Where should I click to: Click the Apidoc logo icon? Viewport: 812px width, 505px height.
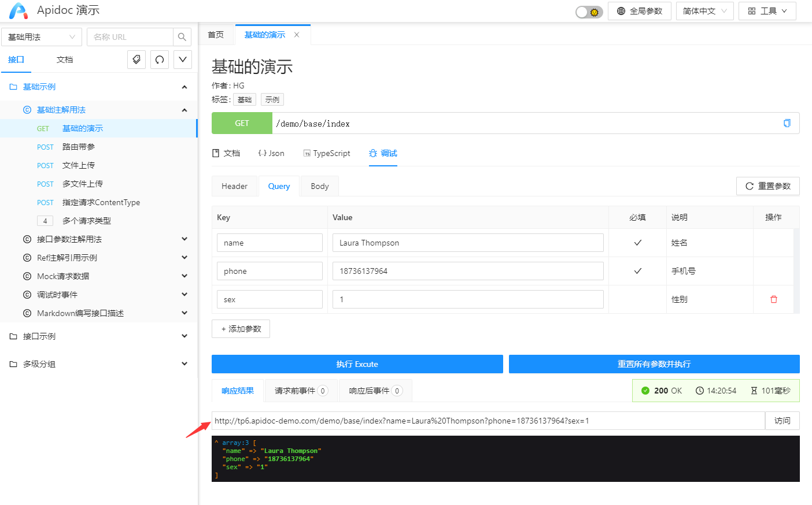tap(18, 10)
